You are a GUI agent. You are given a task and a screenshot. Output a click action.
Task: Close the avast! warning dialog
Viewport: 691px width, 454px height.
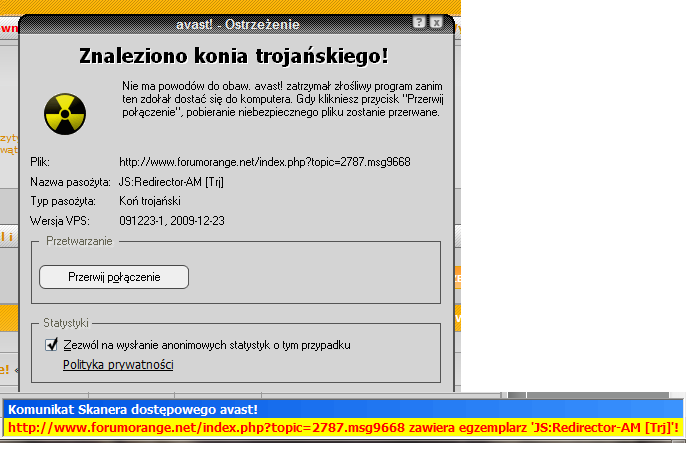tap(438, 22)
